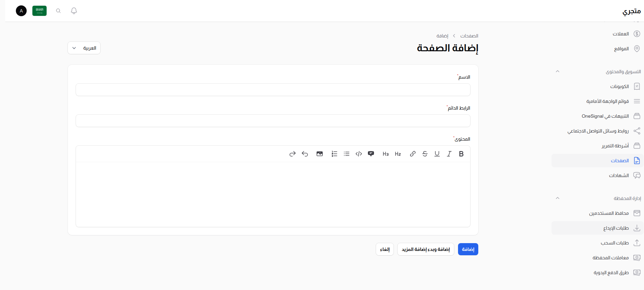Open الشهادات in the sidebar
Image resolution: width=644 pixels, height=290 pixels.
point(597,175)
